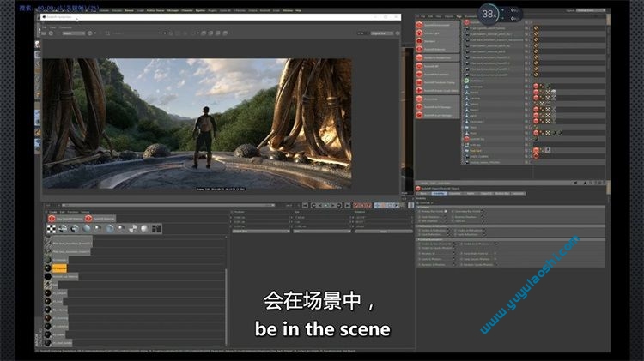
Task: Toggle the Casts Refractions checkbox
Action: tap(483, 235)
